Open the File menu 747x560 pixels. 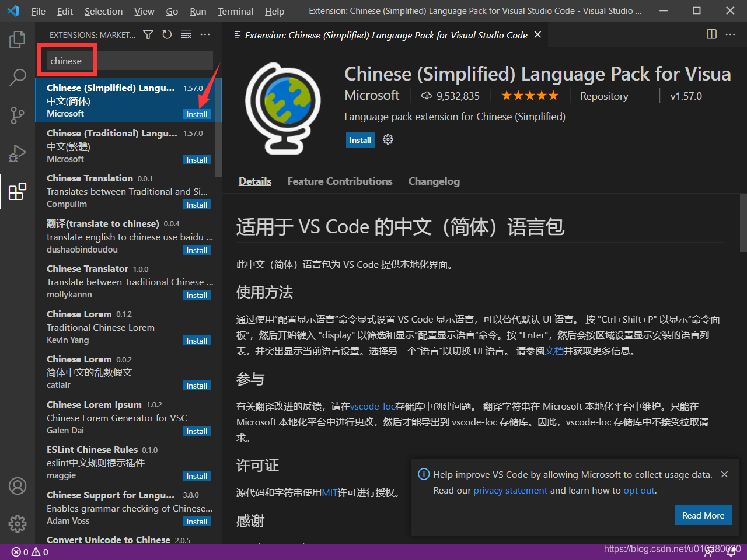(38, 11)
